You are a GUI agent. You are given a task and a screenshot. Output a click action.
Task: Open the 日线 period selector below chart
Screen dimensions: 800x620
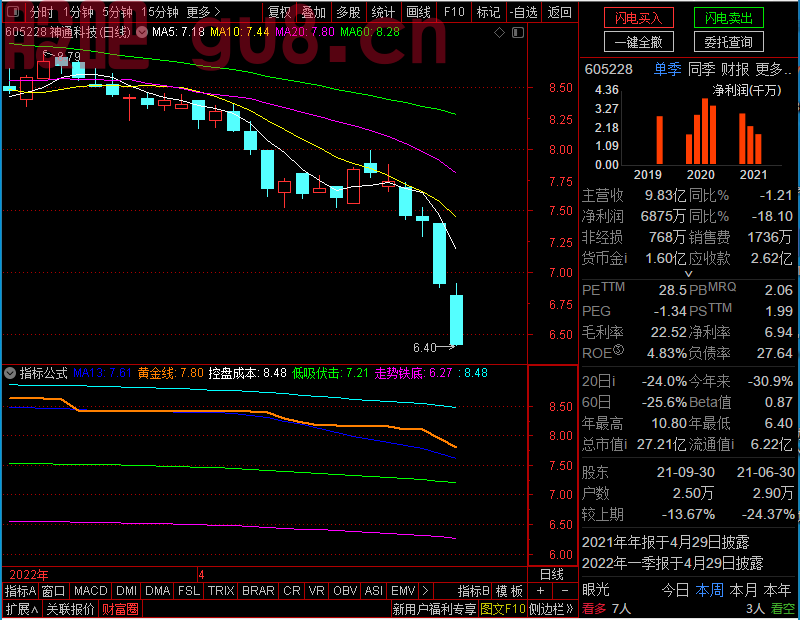552,575
